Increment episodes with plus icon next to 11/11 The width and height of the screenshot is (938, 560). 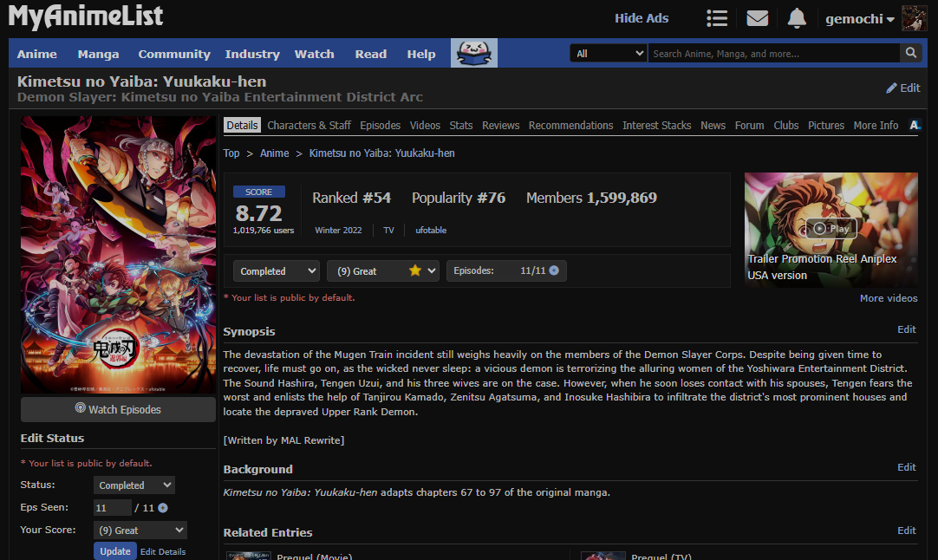(x=554, y=270)
